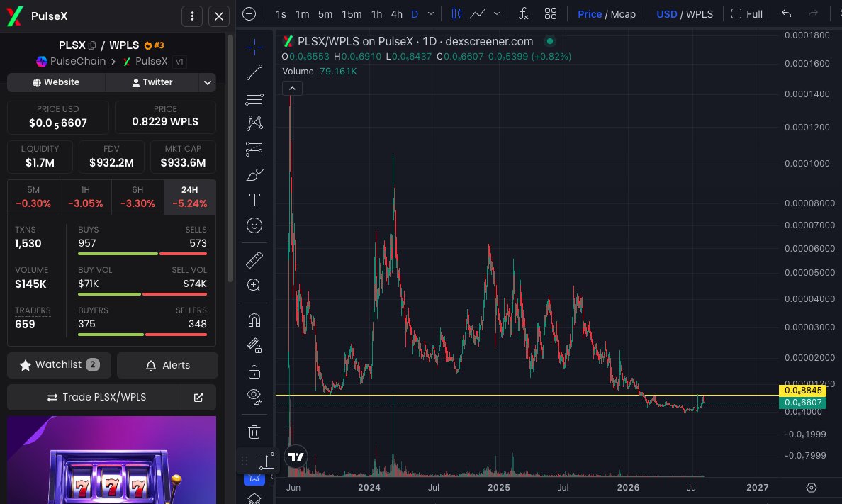Toggle lock all drawing tools
842x504 pixels.
[254, 371]
